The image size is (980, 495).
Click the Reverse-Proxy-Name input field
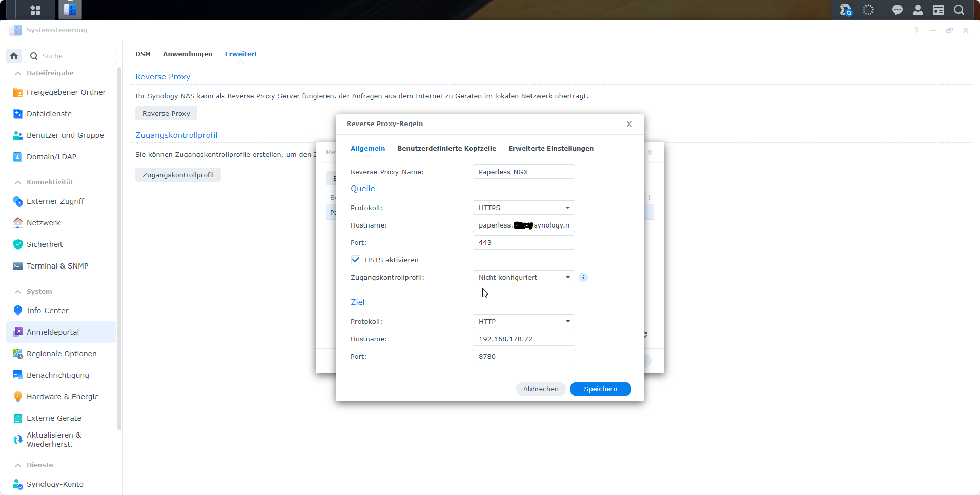click(x=523, y=172)
